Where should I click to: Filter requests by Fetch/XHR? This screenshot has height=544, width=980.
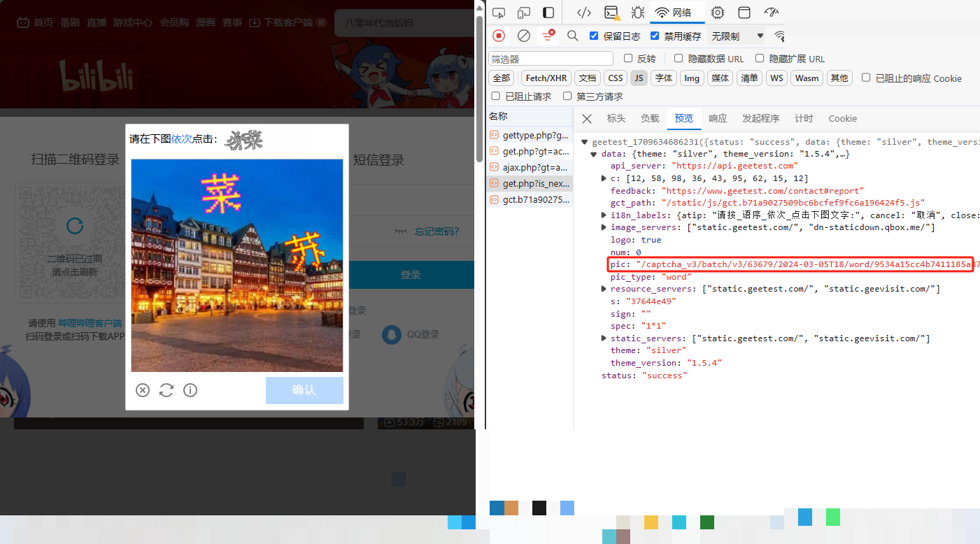click(x=546, y=78)
